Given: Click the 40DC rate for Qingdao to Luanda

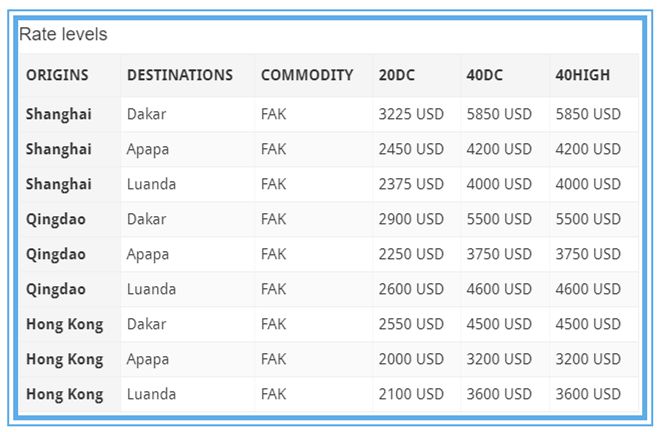Looking at the screenshot, I should point(499,289).
